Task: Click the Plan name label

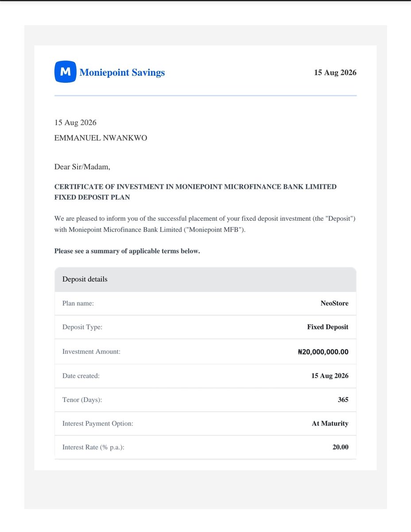Action: (78, 303)
